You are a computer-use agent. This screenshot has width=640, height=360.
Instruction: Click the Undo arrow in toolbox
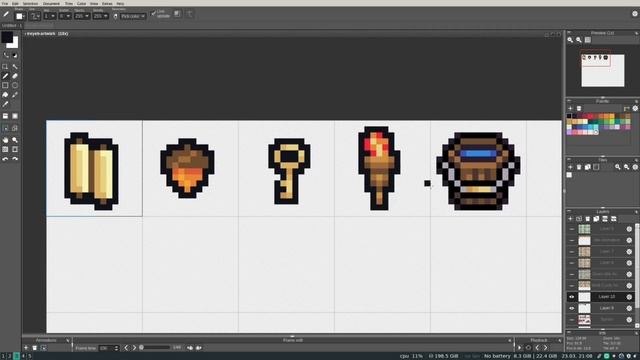click(x=5, y=159)
